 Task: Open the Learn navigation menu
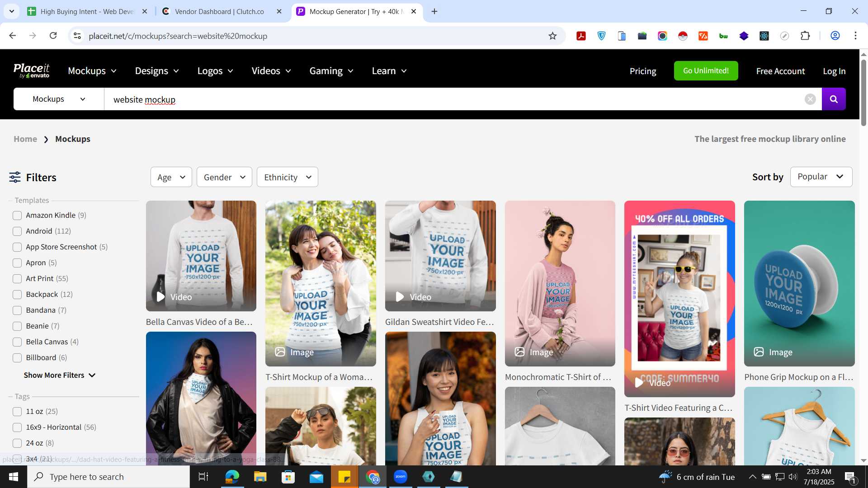(x=389, y=71)
